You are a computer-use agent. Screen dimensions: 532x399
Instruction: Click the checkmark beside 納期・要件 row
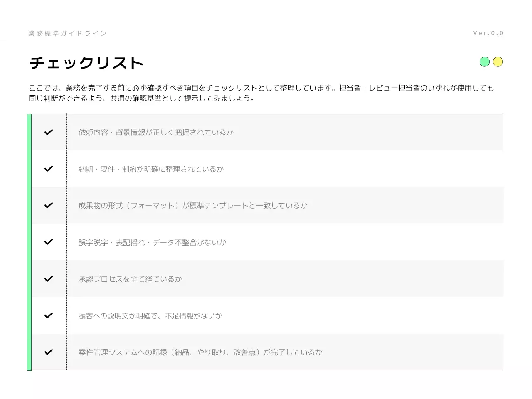[48, 169]
